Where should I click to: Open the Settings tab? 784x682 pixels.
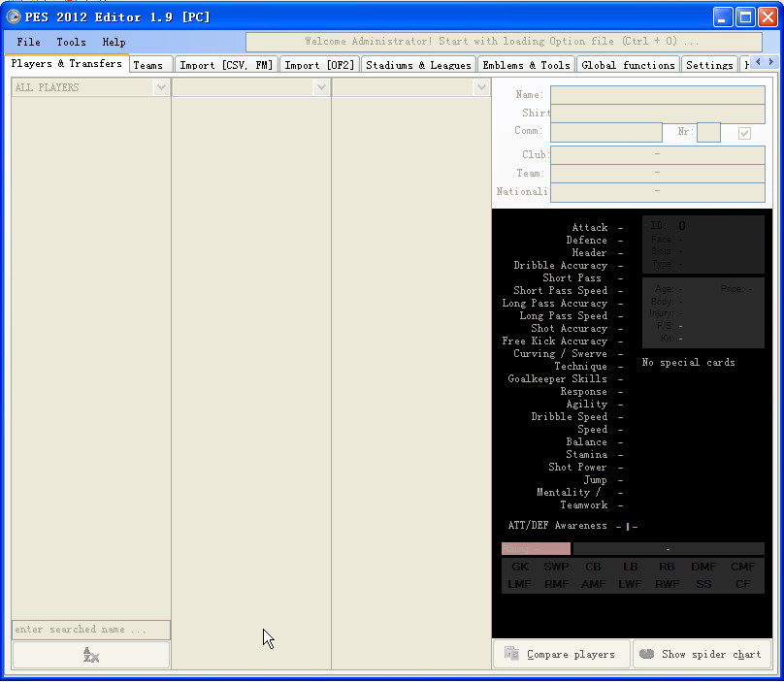[709, 65]
